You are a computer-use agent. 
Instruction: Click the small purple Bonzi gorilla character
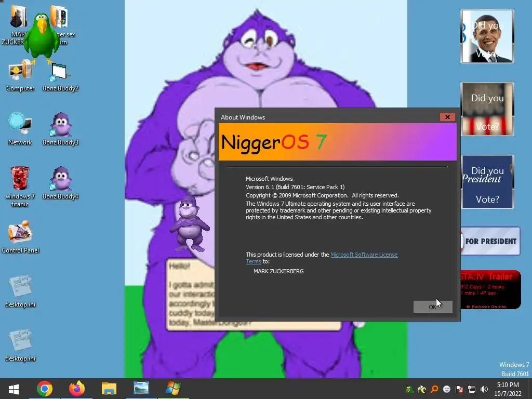click(x=190, y=223)
